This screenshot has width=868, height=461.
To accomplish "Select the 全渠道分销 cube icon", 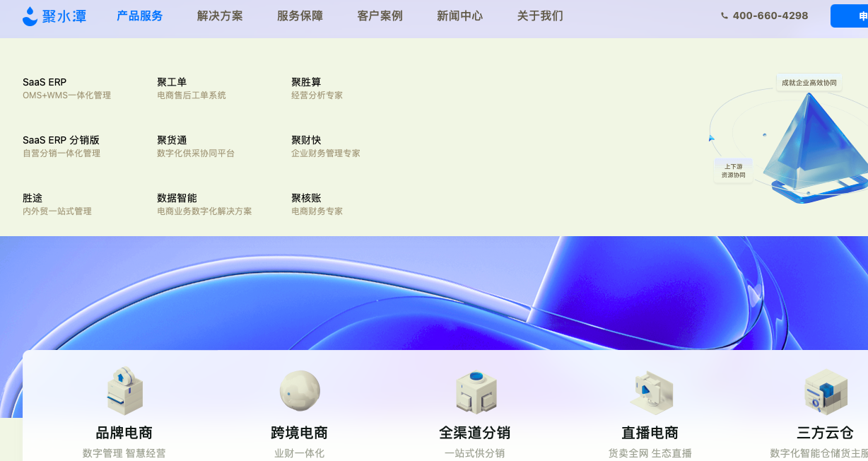I will point(475,391).
